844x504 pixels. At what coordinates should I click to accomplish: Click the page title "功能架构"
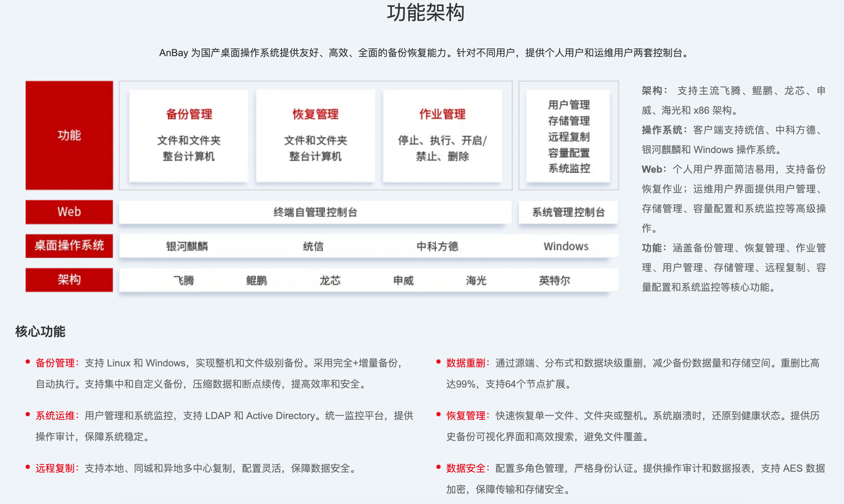tap(426, 13)
